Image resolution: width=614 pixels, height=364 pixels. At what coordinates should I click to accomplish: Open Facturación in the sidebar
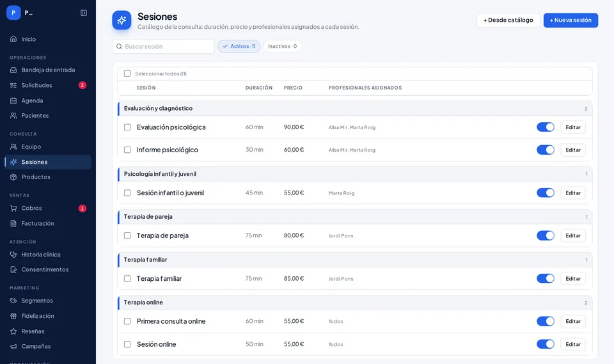point(48,223)
